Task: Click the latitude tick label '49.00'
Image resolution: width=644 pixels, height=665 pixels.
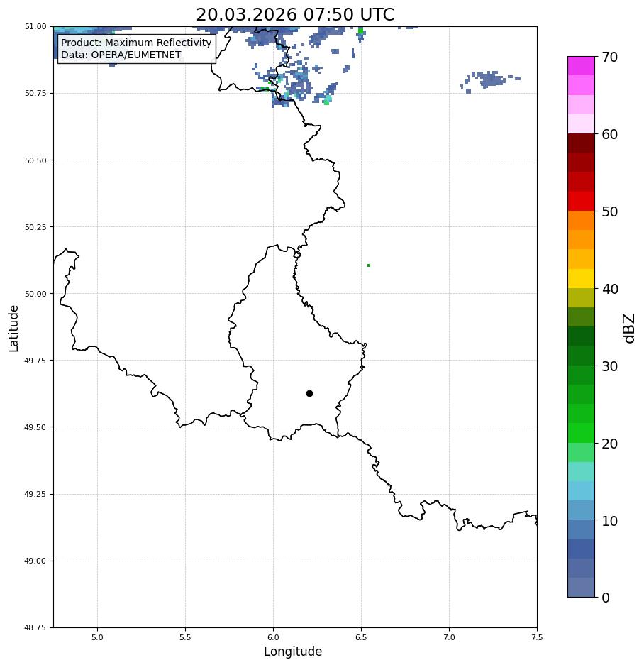Action: [x=35, y=561]
